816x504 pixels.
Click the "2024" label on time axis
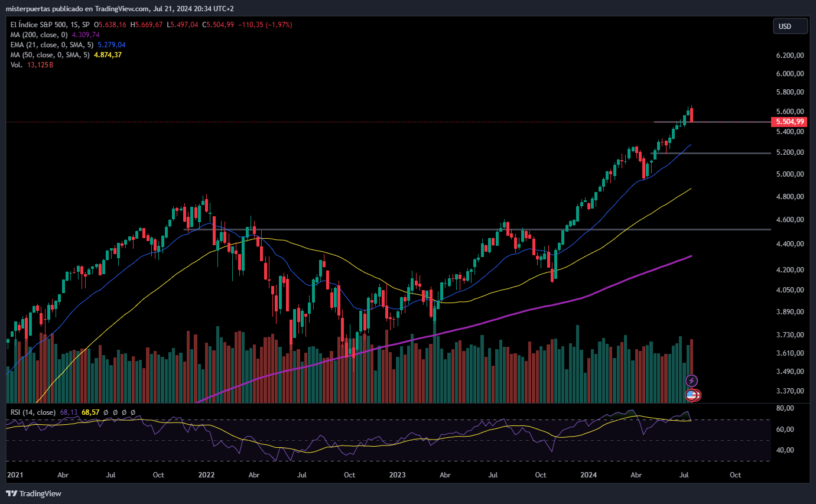click(589, 474)
